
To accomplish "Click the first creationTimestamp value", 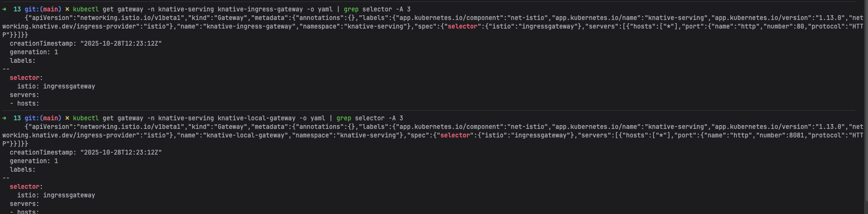I will 121,43.
